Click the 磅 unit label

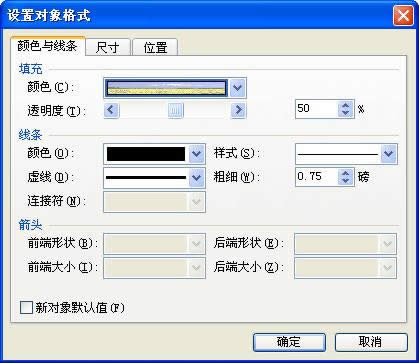pyautogui.click(x=364, y=176)
